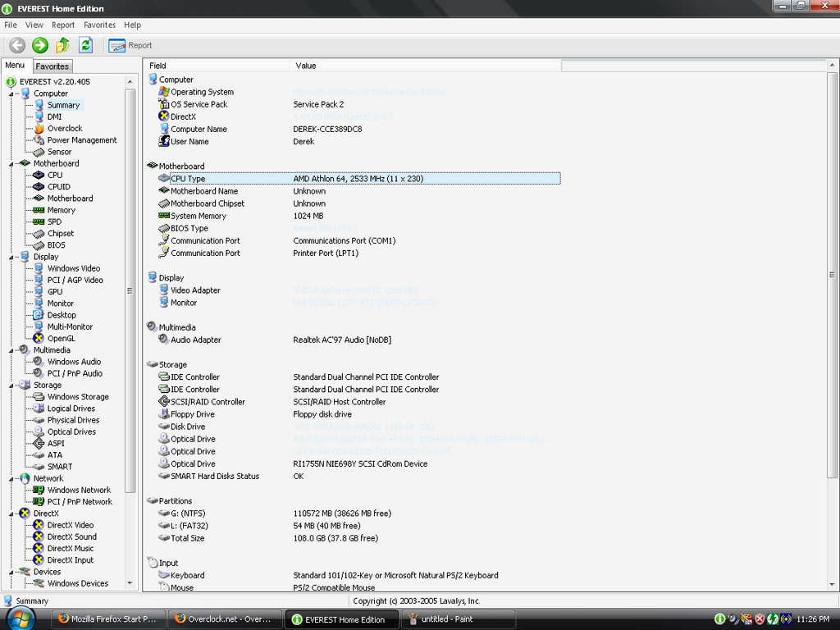Click the SMART icon in the tree
840x630 pixels.
click(x=39, y=467)
